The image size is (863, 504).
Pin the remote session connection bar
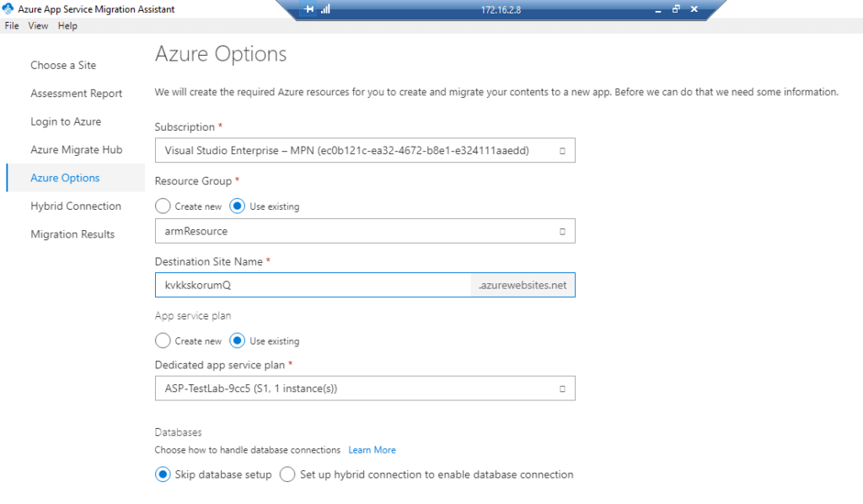click(308, 8)
